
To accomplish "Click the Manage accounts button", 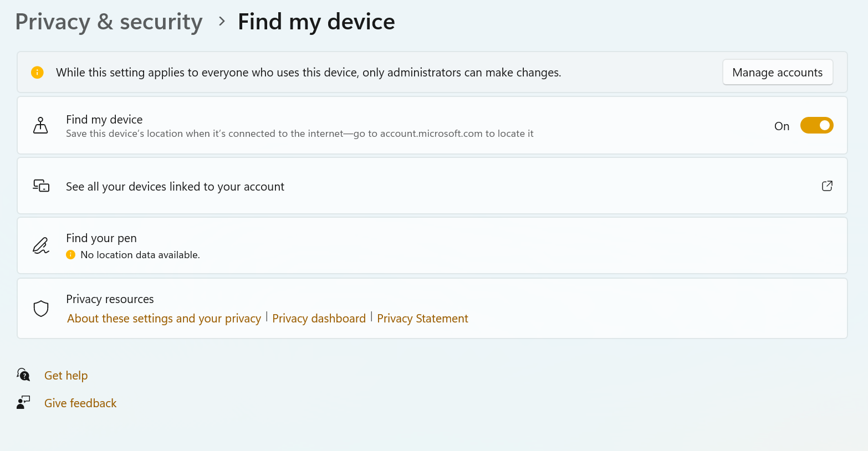I will (x=777, y=72).
